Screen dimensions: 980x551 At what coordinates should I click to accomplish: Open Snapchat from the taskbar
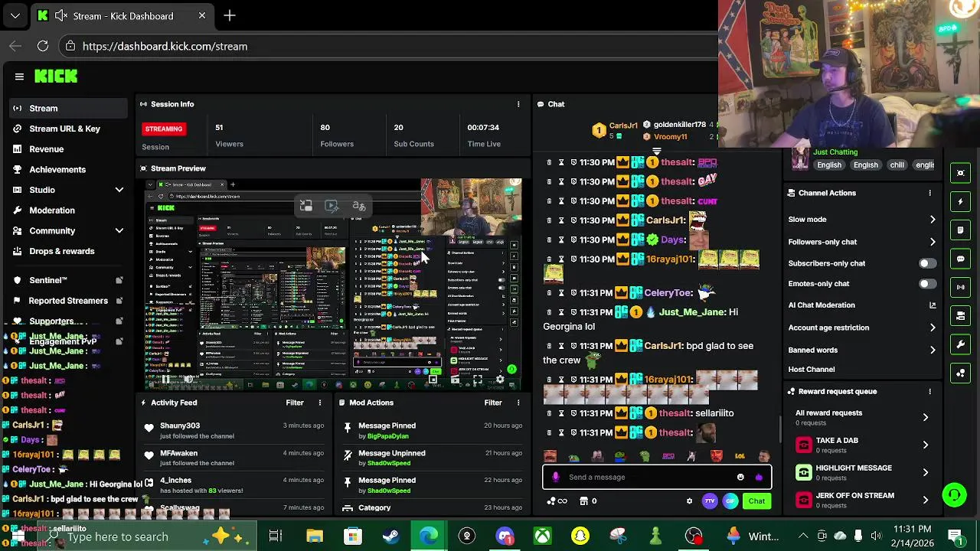point(580,536)
